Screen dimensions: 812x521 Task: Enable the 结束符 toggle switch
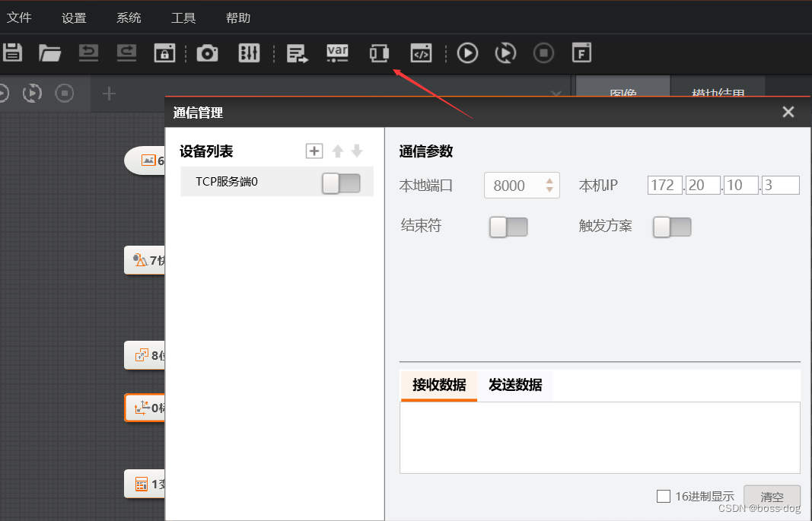point(508,227)
